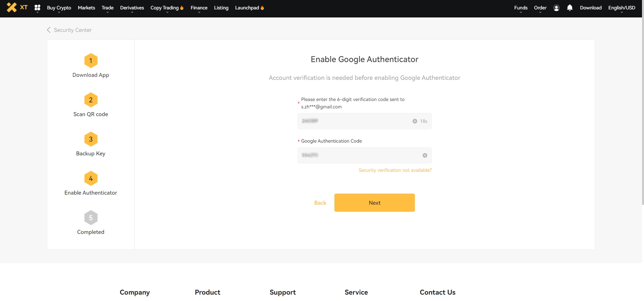Expand the Buy Crypto dropdown

[x=59, y=8]
